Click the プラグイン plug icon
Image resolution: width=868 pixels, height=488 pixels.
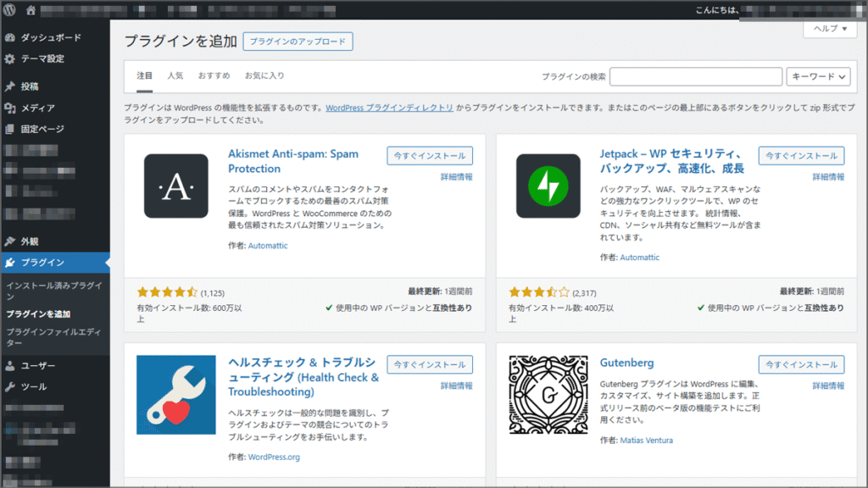click(10, 263)
